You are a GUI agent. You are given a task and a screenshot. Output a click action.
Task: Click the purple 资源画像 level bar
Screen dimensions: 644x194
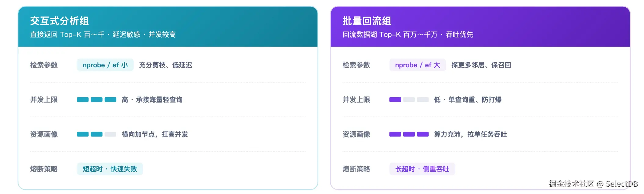409,134
